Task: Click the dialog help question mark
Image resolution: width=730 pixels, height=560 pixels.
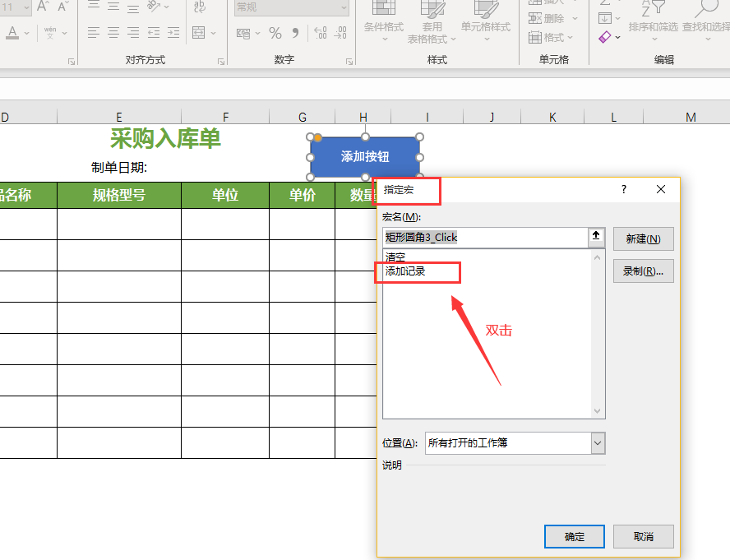Action: click(624, 189)
